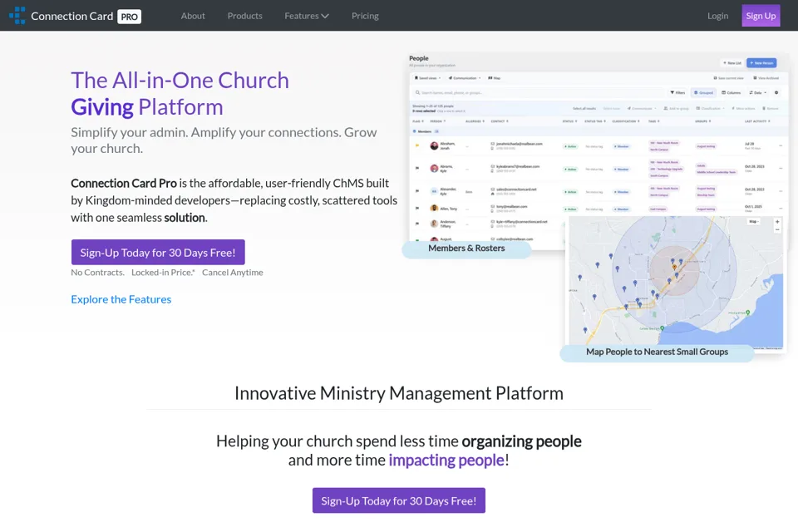Toggle the Grouped view button
798x532 pixels.
point(703,92)
